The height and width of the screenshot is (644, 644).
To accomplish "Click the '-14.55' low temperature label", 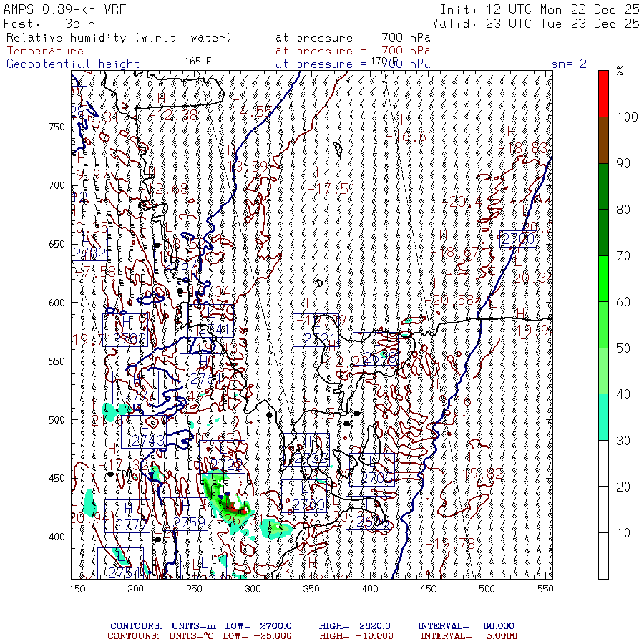I will click(247, 112).
